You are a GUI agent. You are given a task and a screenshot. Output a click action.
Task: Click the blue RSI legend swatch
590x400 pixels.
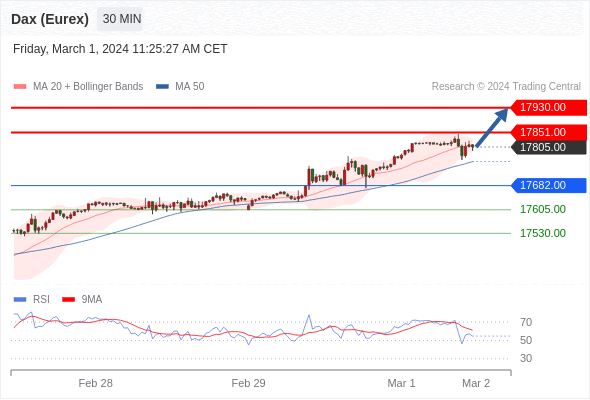(x=20, y=300)
